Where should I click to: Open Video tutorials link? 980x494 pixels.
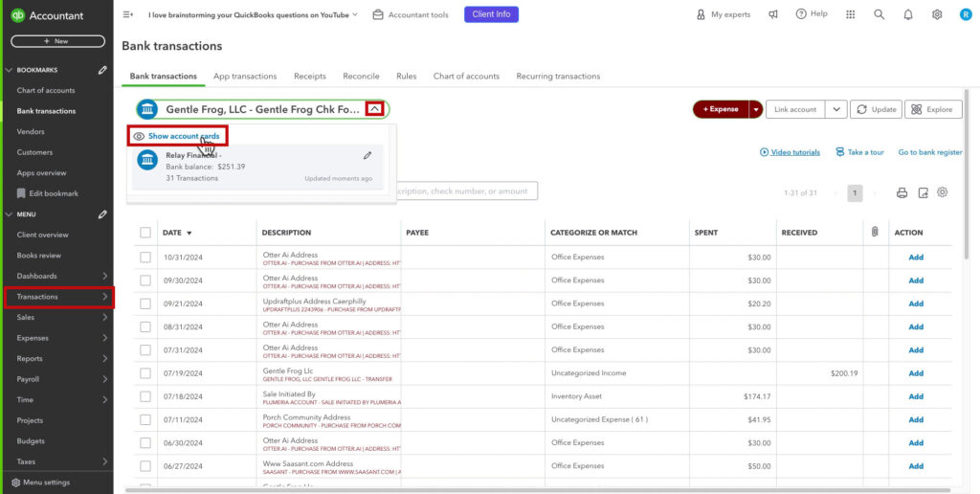(790, 152)
